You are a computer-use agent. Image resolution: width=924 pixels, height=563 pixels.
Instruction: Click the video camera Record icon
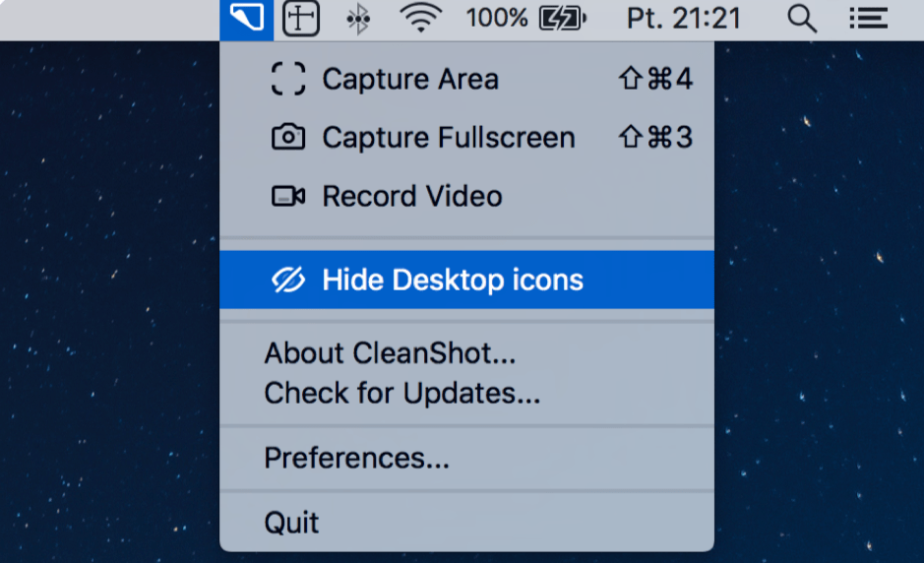pos(288,196)
